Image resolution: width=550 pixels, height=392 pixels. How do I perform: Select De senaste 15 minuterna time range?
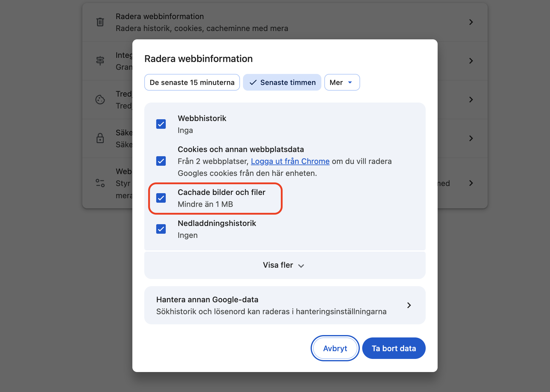pyautogui.click(x=192, y=82)
